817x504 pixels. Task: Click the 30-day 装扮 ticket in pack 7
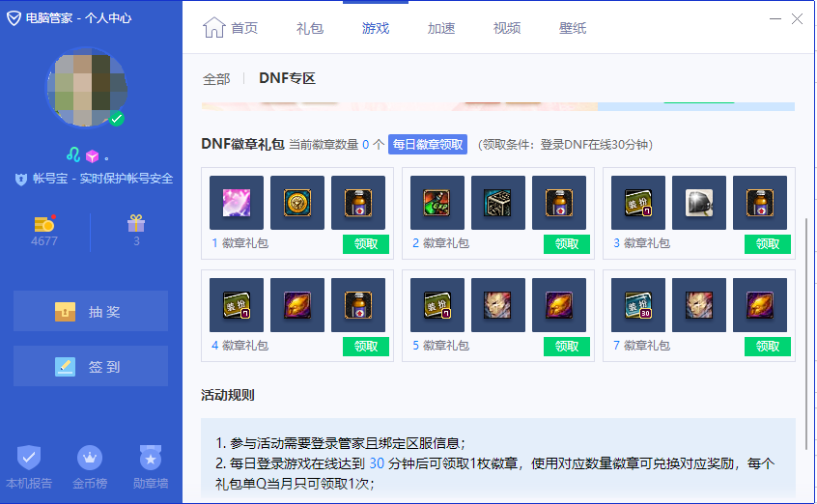638,305
